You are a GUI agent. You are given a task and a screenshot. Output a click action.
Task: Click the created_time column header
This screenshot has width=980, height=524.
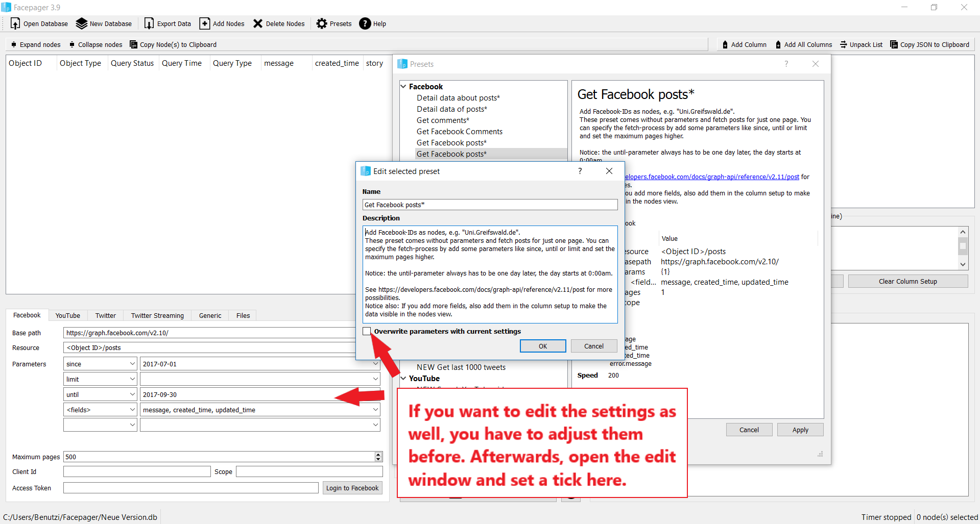337,63
